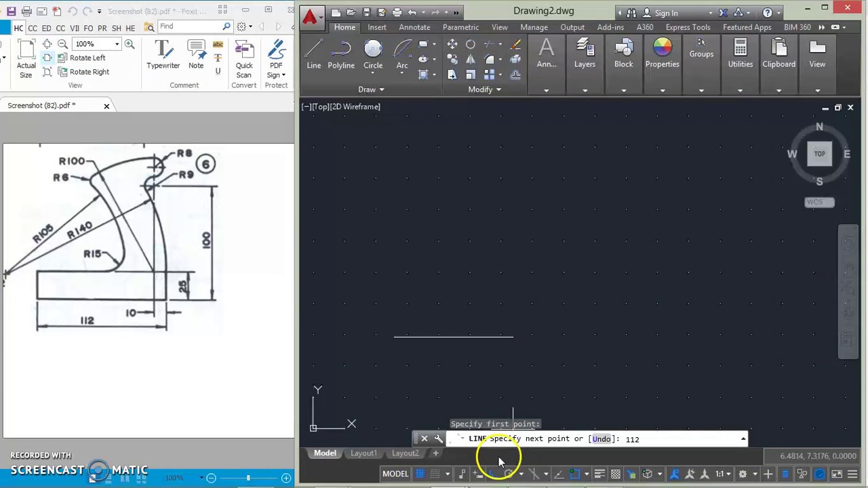The image size is (868, 488).
Task: Open the annotation scale 1:1 dropdown
Action: pyautogui.click(x=724, y=474)
